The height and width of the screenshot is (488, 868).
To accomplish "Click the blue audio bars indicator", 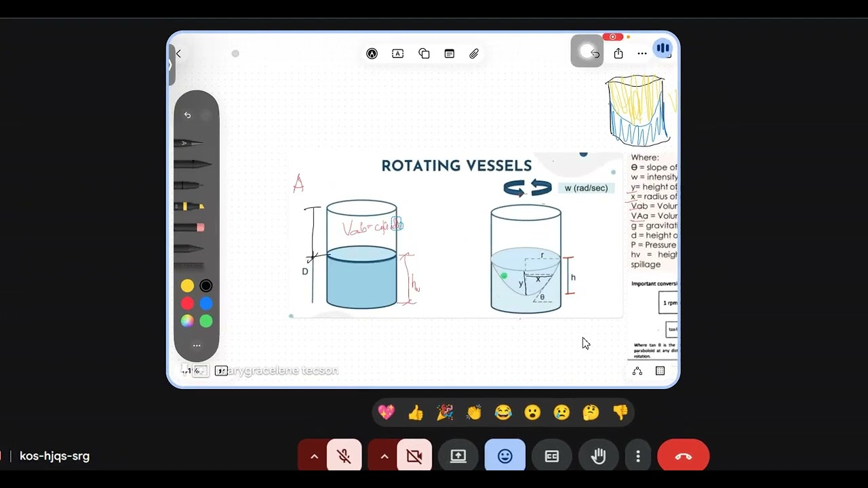I will click(663, 48).
